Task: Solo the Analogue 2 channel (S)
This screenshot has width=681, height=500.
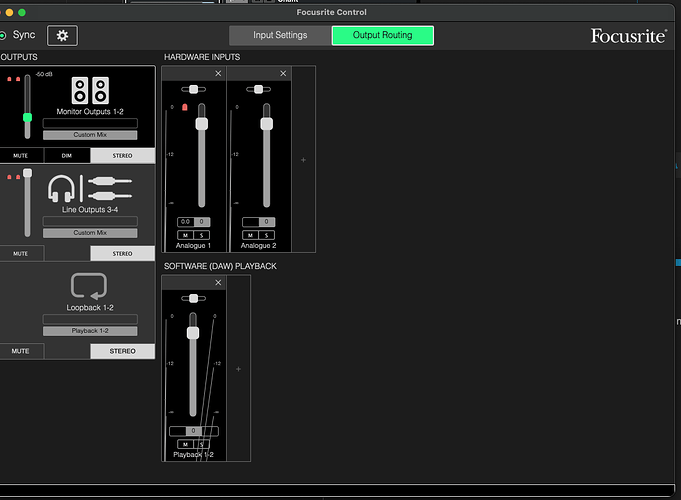Action: point(267,235)
